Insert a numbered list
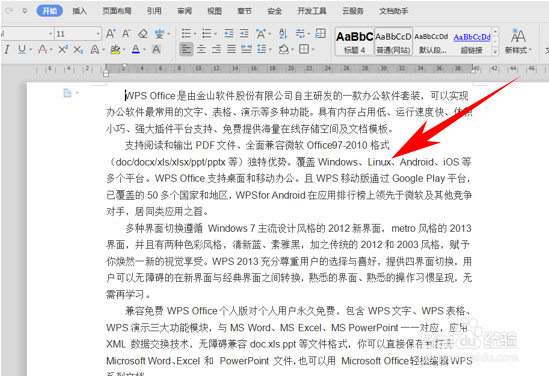This screenshot has height=376, width=549. tap(207, 34)
